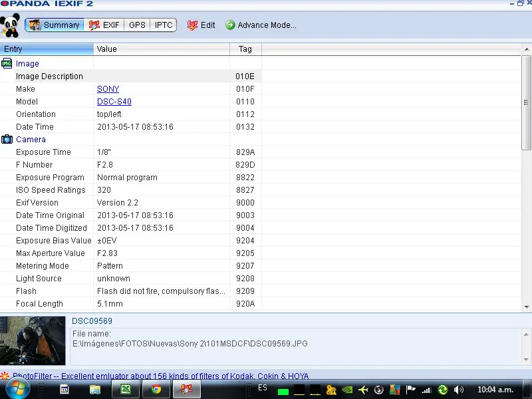Select the Focal Length entry

coord(39,304)
